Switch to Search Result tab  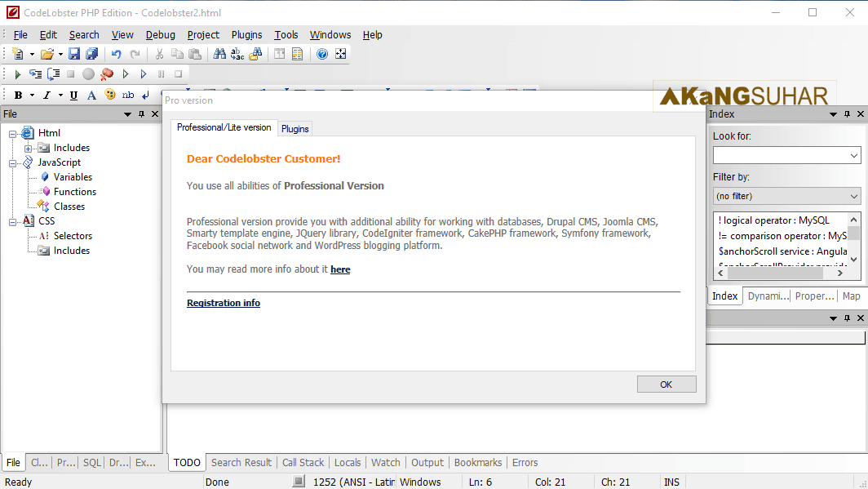241,462
